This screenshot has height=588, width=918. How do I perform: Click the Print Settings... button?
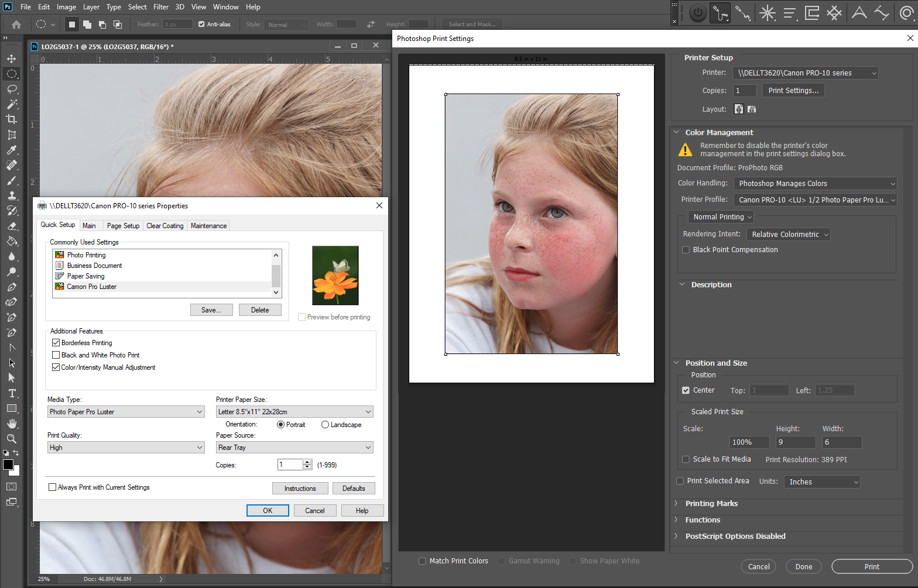793,91
